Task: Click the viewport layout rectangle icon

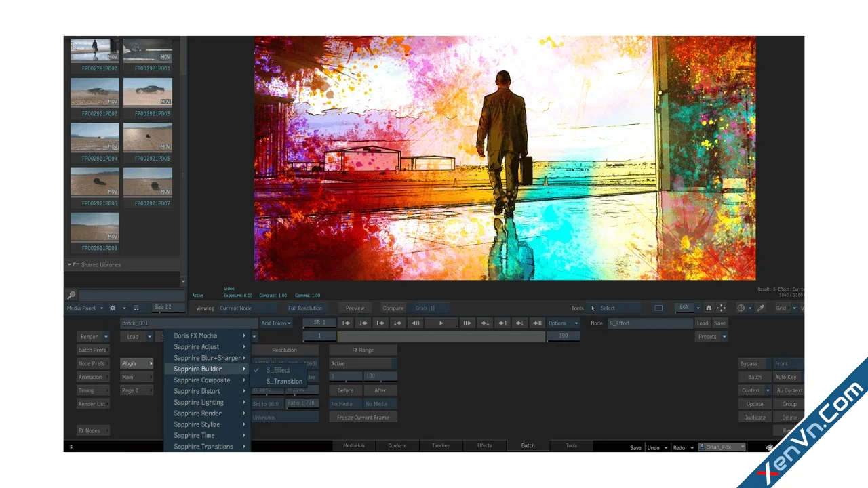Action: coord(658,308)
